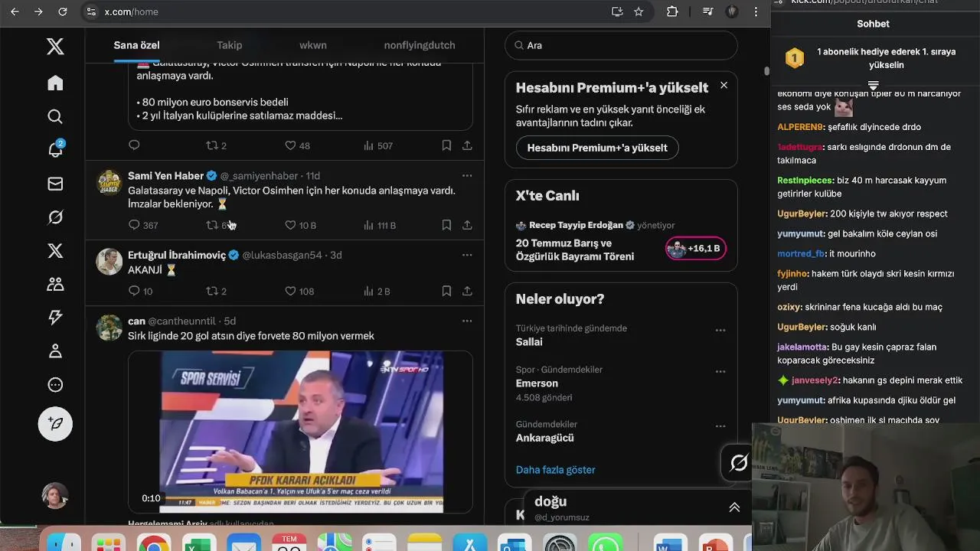Bookmark the Sami Yen Haber tweet
980x551 pixels.
[446, 225]
